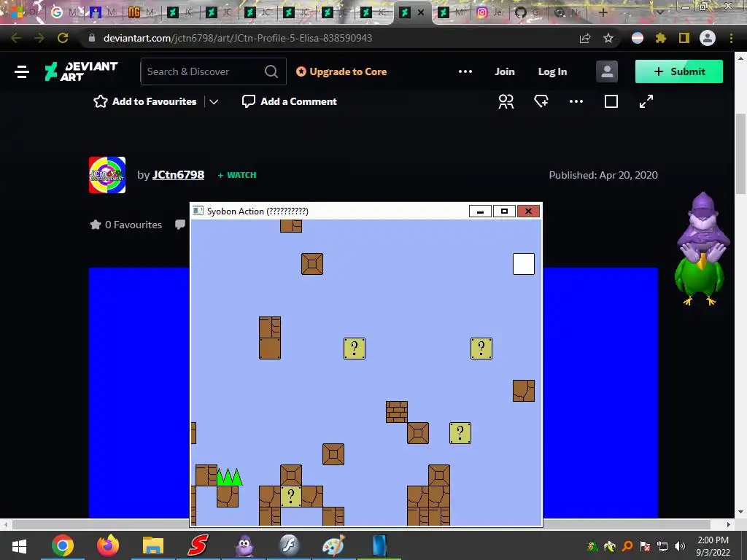Open File Explorer from the taskbar
This screenshot has height=560, width=747.
point(153,545)
